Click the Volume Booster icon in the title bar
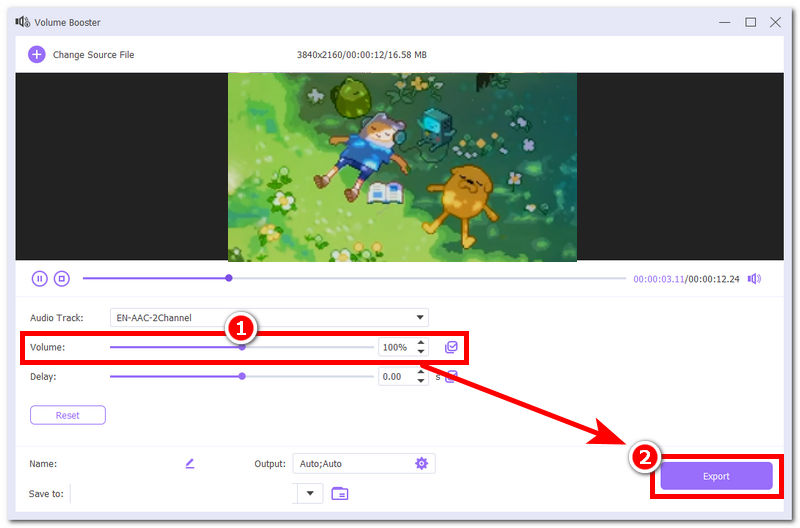The height and width of the screenshot is (528, 800). (x=22, y=22)
